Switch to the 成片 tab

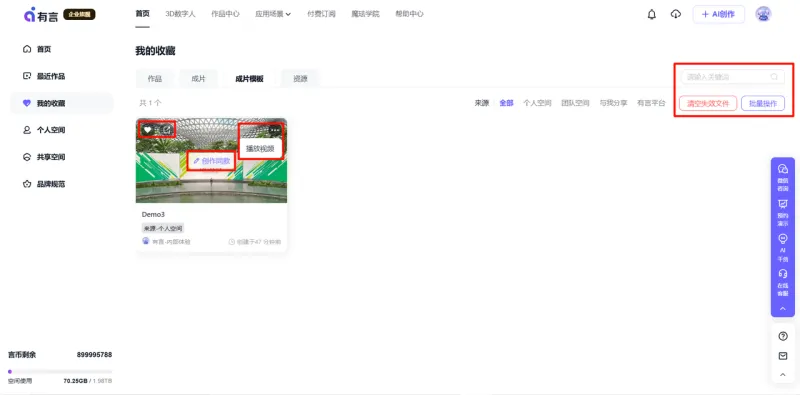198,79
